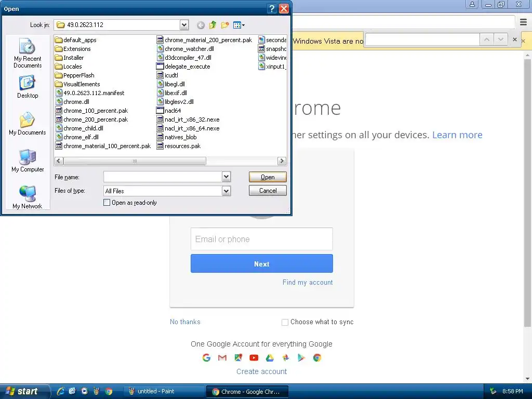Viewport: 532px width, 399px height.
Task: Select 49.0.2623.112.manifest file
Action: pos(89,93)
